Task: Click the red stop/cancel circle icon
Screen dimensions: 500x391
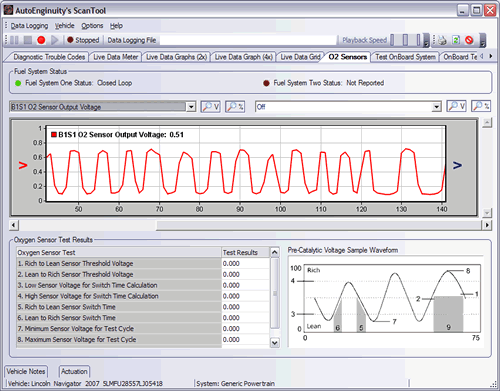Action: (x=469, y=40)
